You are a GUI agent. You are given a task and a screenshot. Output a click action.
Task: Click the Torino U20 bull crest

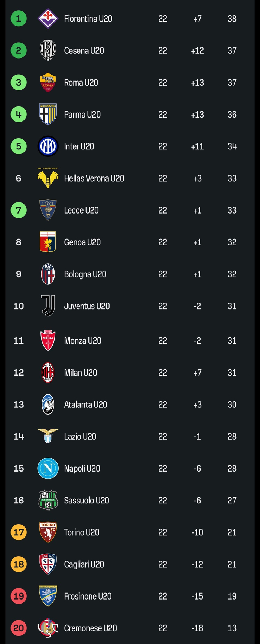point(48,532)
